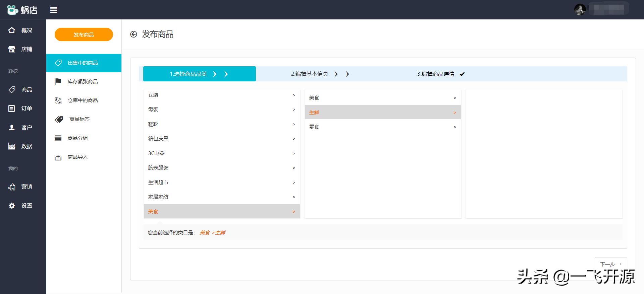The height and width of the screenshot is (294, 644).
Task: Expand the 3C电器 category arrow
Action: click(293, 153)
